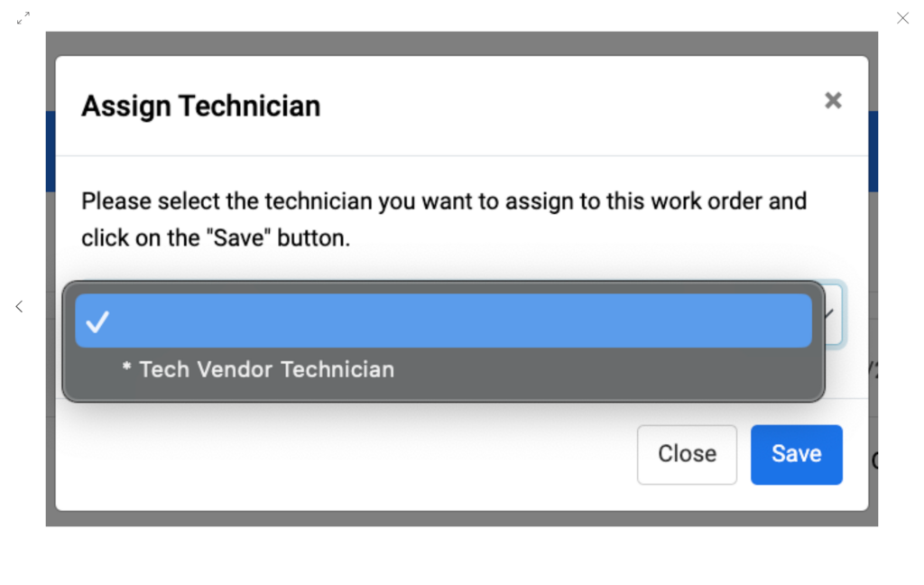Click blue header strip left of dialog
Screen dimensions: 924x585
[x=51, y=151]
